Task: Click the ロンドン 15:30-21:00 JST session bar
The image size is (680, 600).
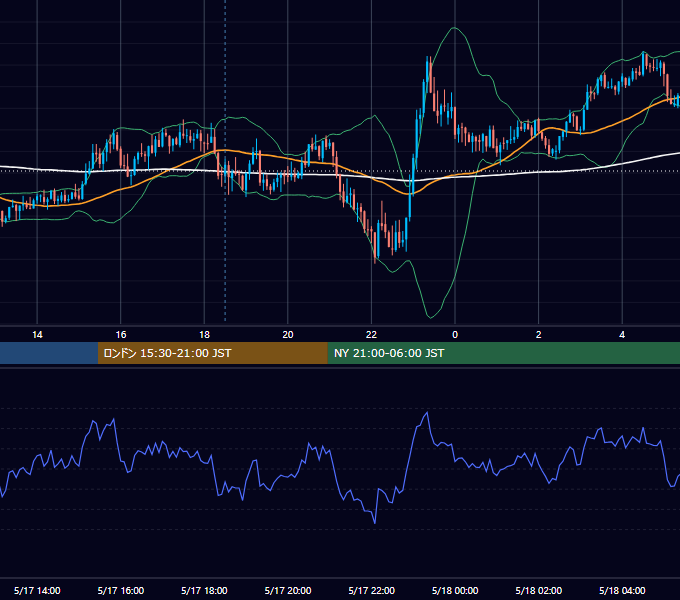Action: pyautogui.click(x=212, y=353)
